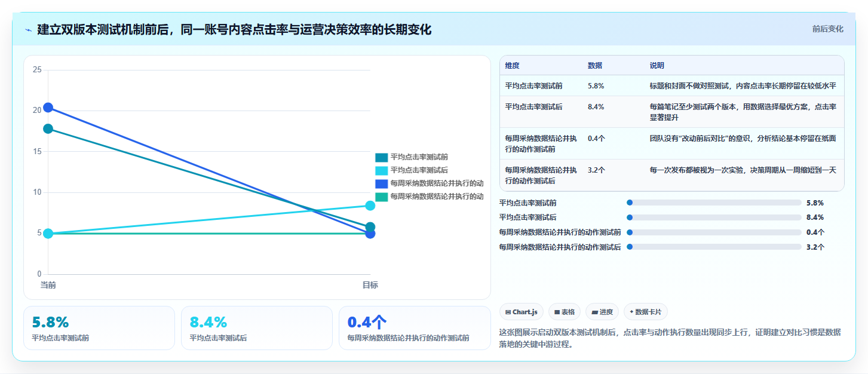Click table cell 5.8%
The height and width of the screenshot is (374, 868).
tap(596, 86)
